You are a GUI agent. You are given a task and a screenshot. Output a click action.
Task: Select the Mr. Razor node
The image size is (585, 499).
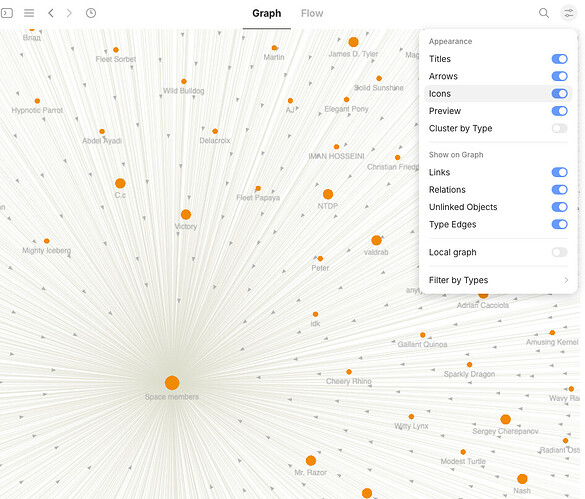pyautogui.click(x=311, y=461)
